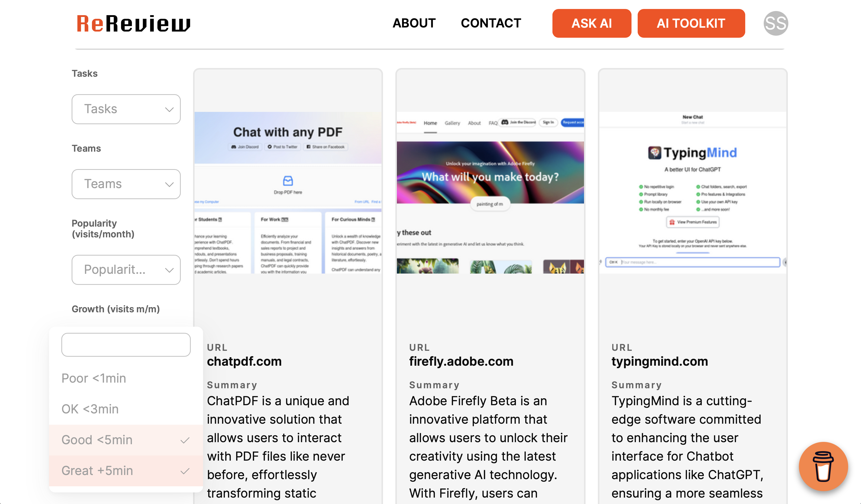Open the SS user avatar
The height and width of the screenshot is (504, 861).
[776, 23]
